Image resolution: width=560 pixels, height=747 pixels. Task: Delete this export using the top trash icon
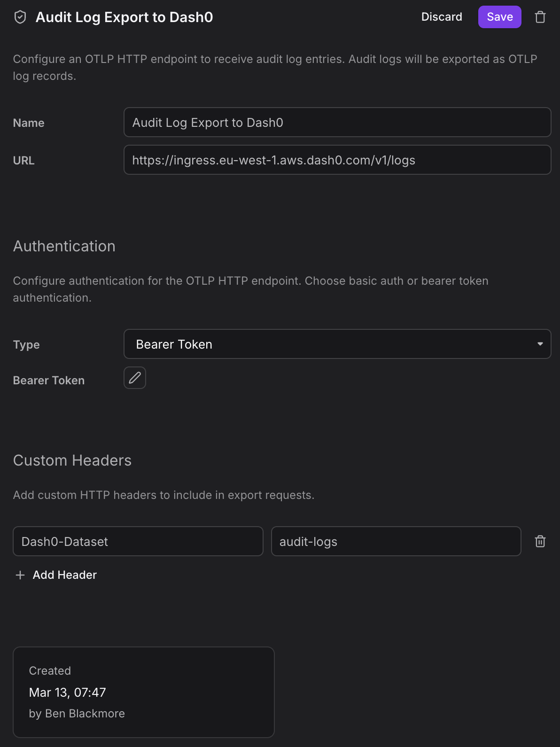pyautogui.click(x=540, y=17)
